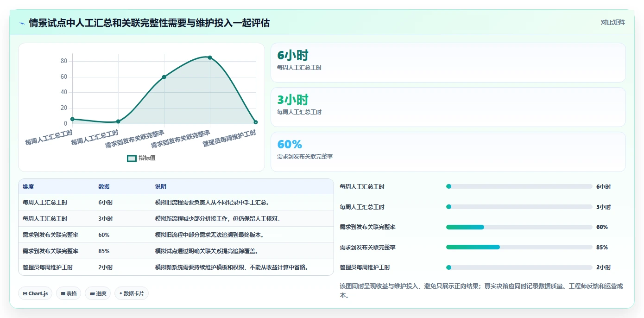644x318 pixels.
Task: Click description 模拟旧流程需要负责人从不同记录中手工汇总。
Action: [212, 203]
